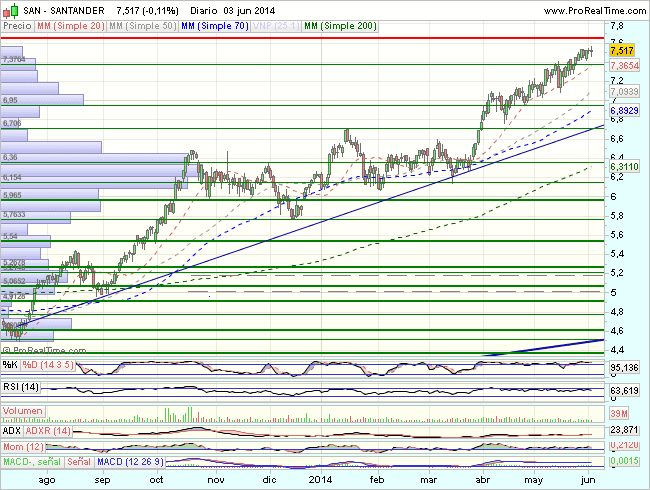Screen dimensions: 650x490
Task: Toggle the MM (Simple 50) indicator label
Action: (139, 26)
